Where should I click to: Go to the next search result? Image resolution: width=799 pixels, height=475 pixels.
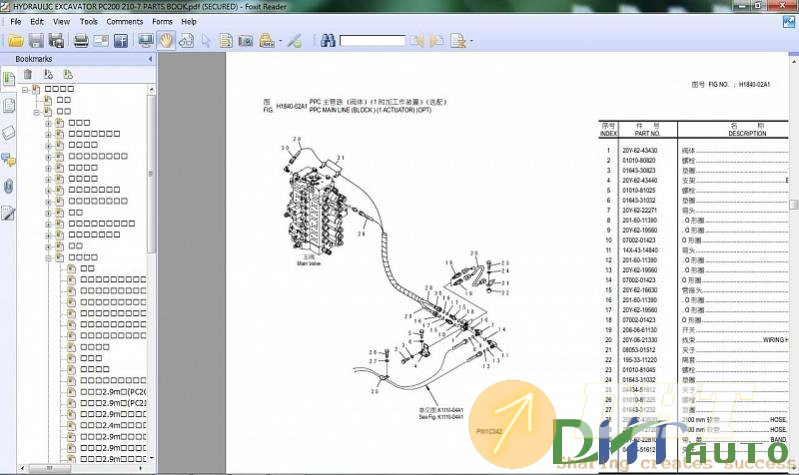click(x=437, y=41)
